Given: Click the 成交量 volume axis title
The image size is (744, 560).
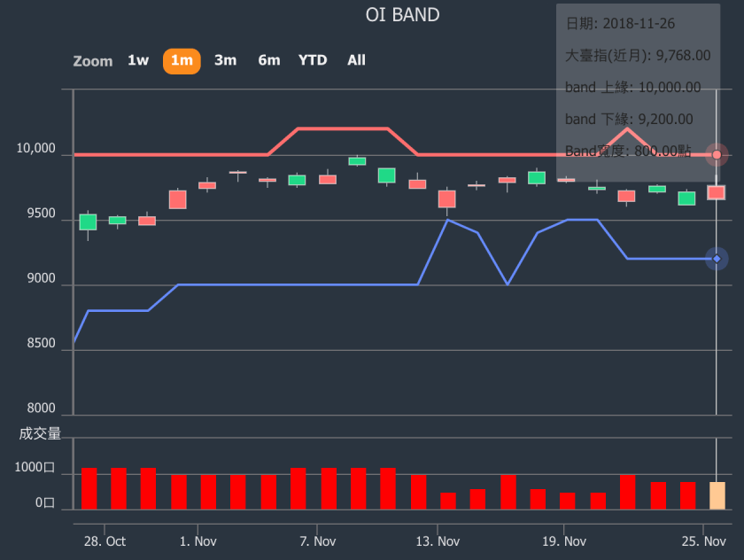Looking at the screenshot, I should pos(40,433).
